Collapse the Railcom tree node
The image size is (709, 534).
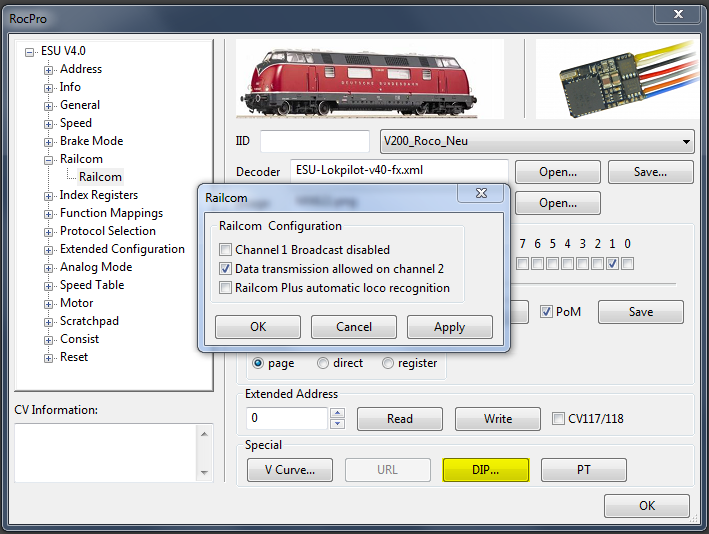coord(48,160)
